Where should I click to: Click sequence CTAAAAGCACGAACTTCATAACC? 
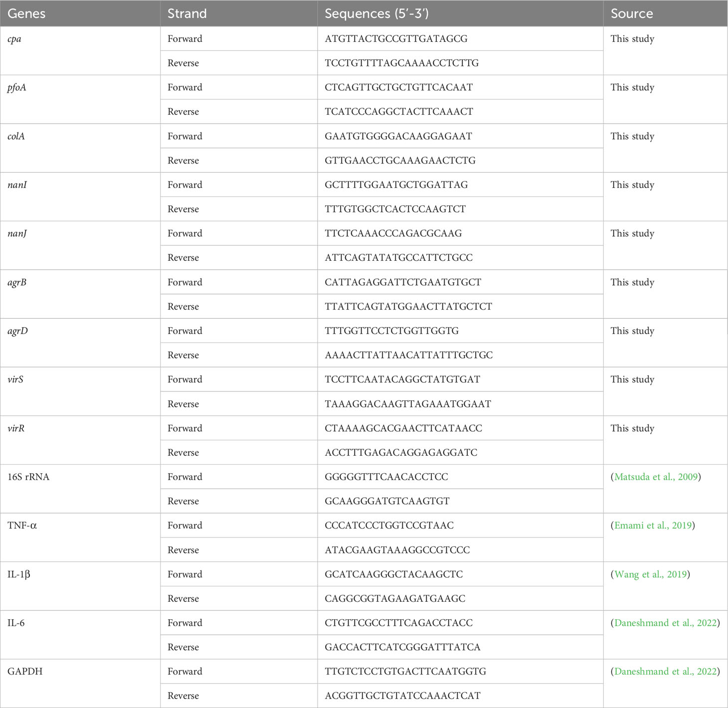[403, 428]
